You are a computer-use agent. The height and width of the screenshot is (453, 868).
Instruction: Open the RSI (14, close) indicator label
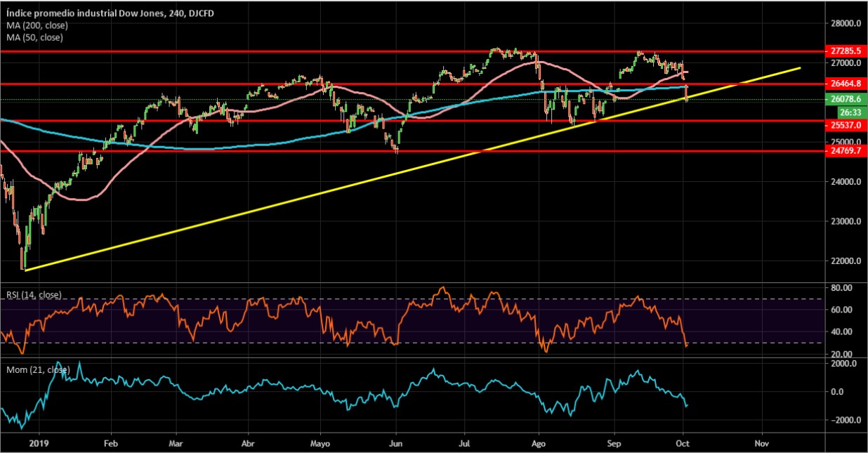(33, 294)
